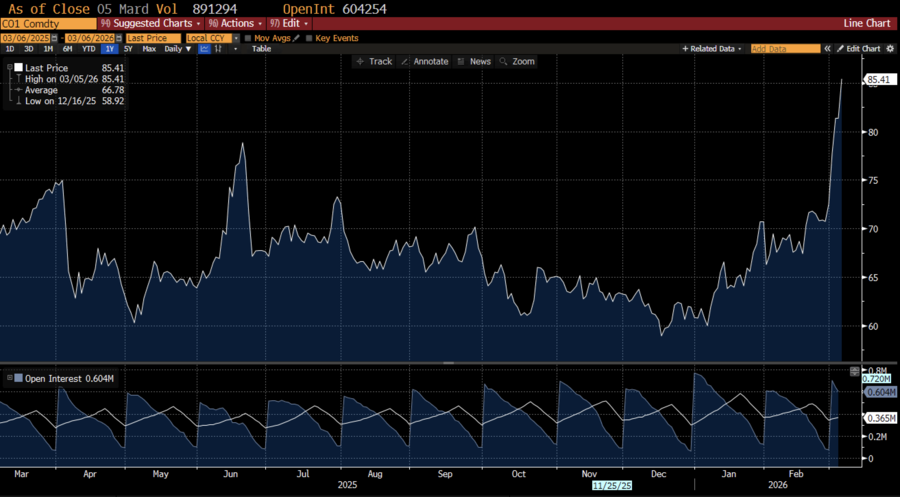The image size is (900, 497).
Task: Select the line chart type icon
Action: pos(205,48)
